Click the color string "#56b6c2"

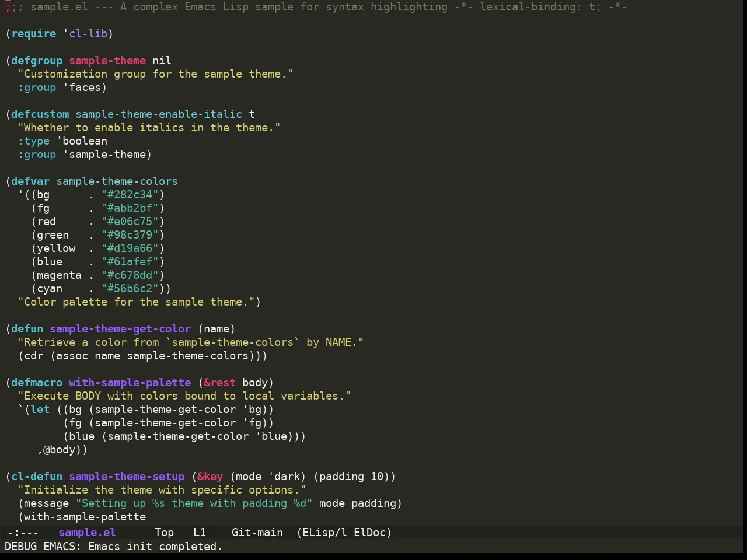pos(130,289)
